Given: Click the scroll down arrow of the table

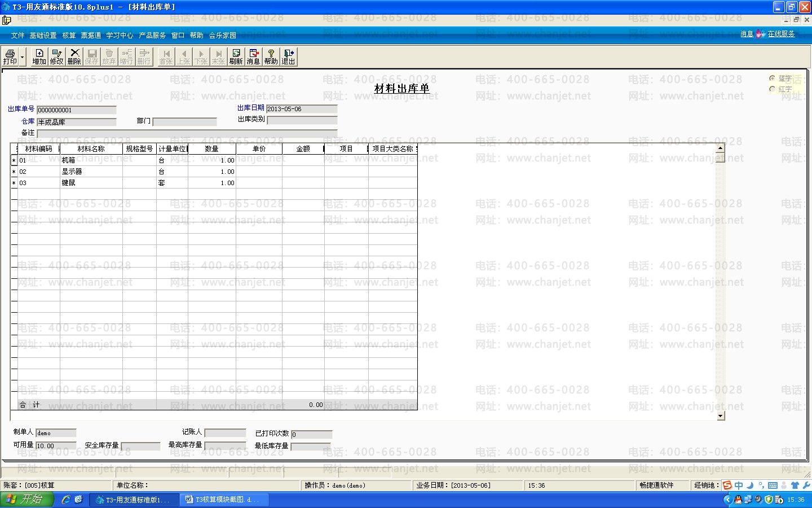Looking at the screenshot, I should [720, 416].
